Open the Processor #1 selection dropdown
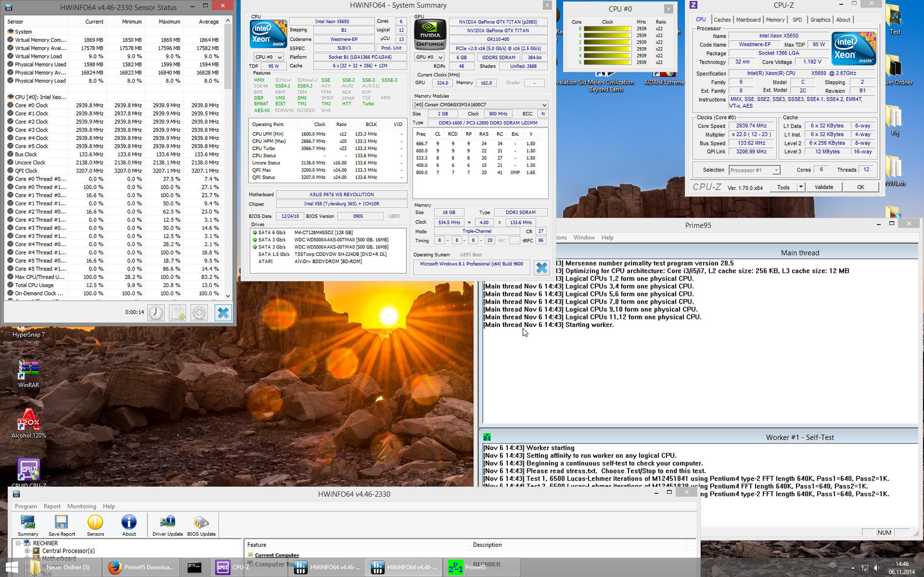The width and height of the screenshot is (924, 577). (x=754, y=170)
